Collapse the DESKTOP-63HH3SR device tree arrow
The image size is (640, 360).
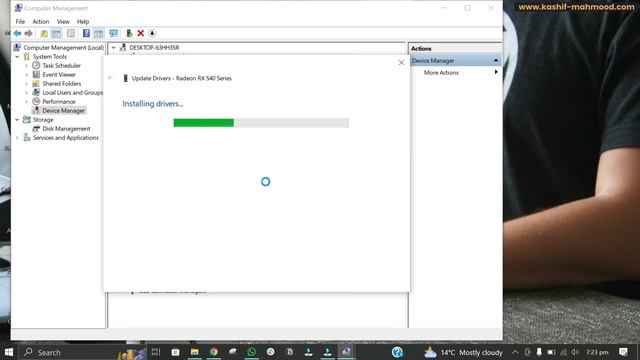[x=113, y=48]
